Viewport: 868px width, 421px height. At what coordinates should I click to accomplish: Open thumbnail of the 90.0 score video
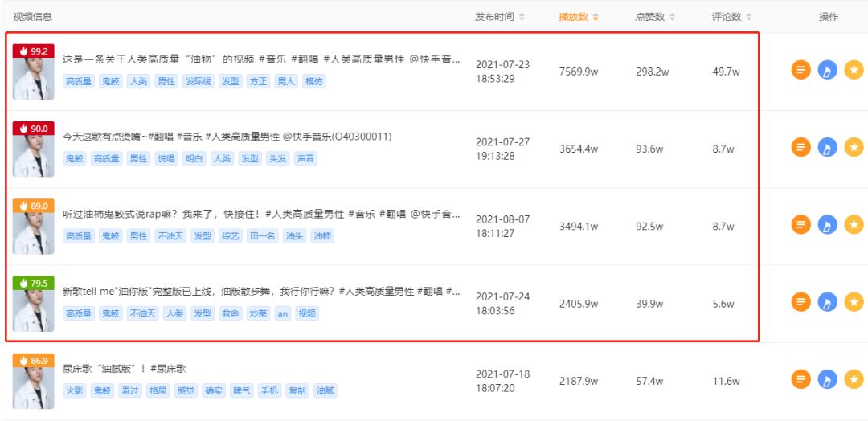[33, 149]
